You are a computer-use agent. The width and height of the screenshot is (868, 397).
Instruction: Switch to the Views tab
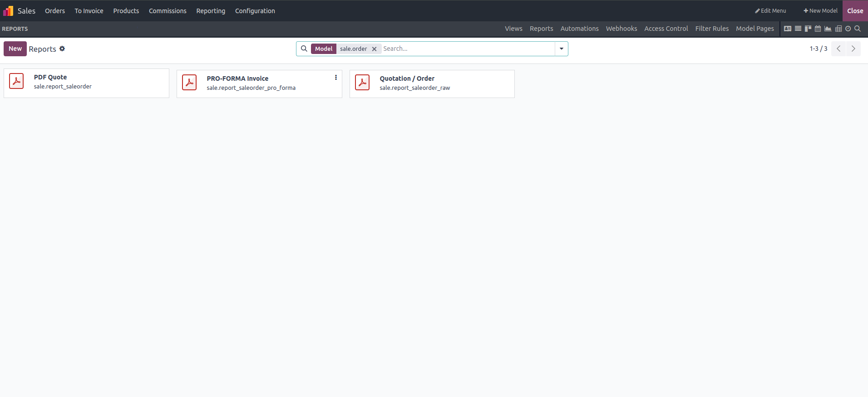[x=513, y=29]
